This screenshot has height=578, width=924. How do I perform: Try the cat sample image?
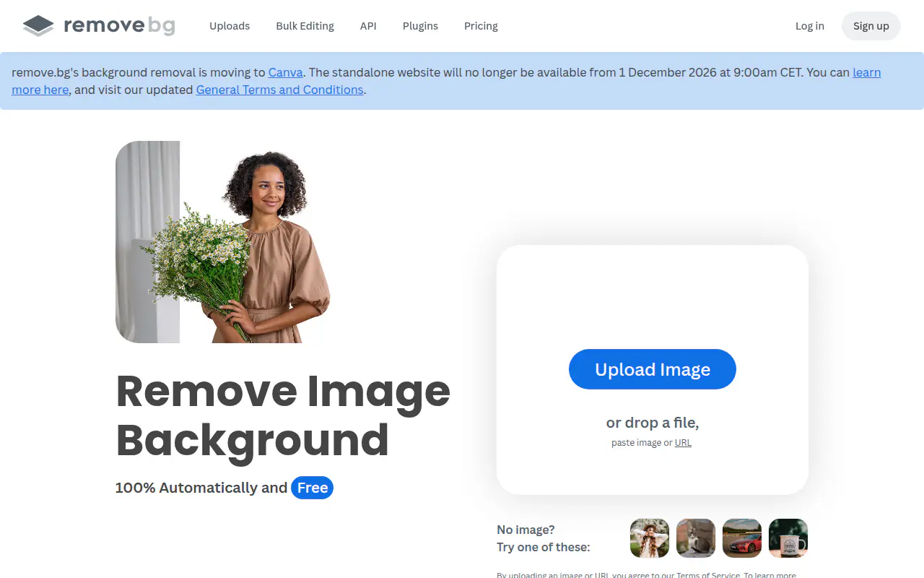point(696,538)
